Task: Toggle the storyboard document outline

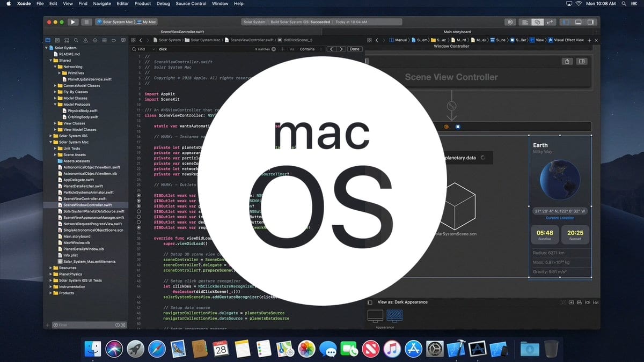Action: pos(369,302)
